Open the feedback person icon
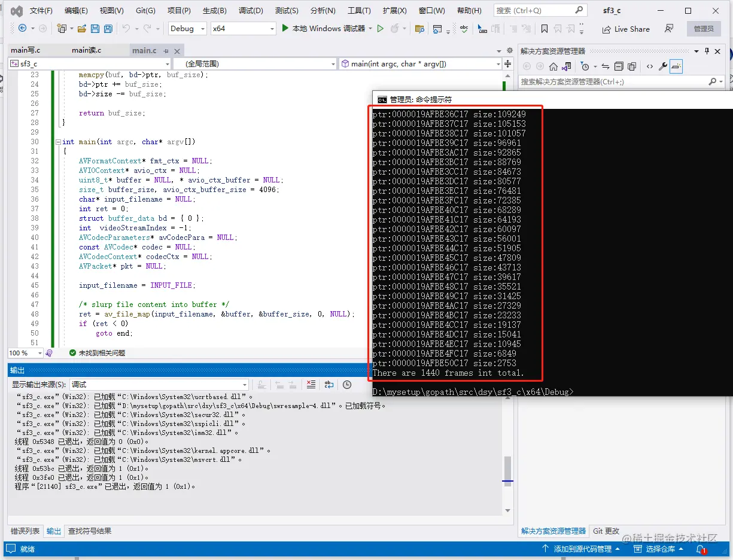733x560 pixels. point(670,29)
